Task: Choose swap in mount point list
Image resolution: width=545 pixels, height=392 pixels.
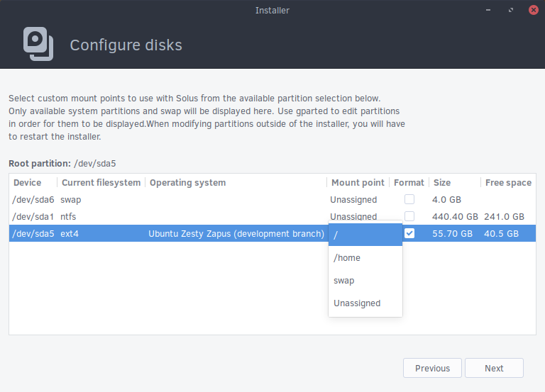Action: [365, 281]
